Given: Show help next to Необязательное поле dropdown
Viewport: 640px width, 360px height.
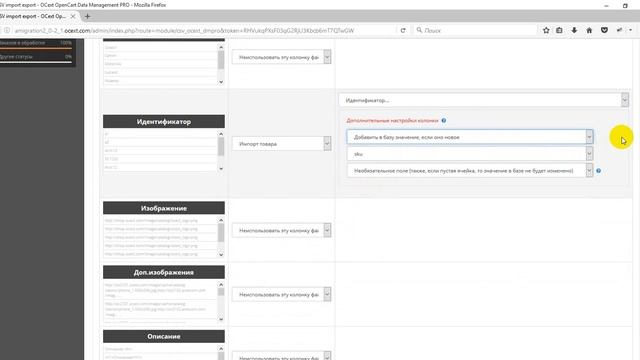Looking at the screenshot, I should click(598, 171).
